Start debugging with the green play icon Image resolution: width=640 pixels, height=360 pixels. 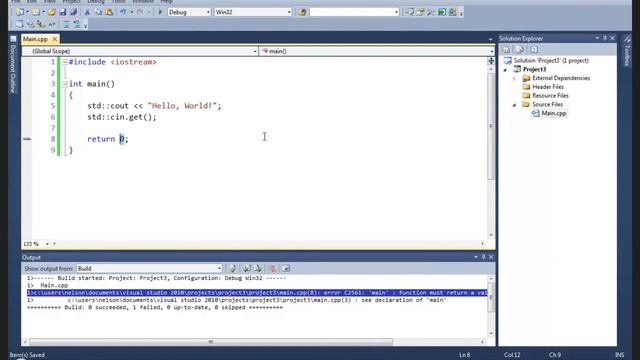(160, 12)
